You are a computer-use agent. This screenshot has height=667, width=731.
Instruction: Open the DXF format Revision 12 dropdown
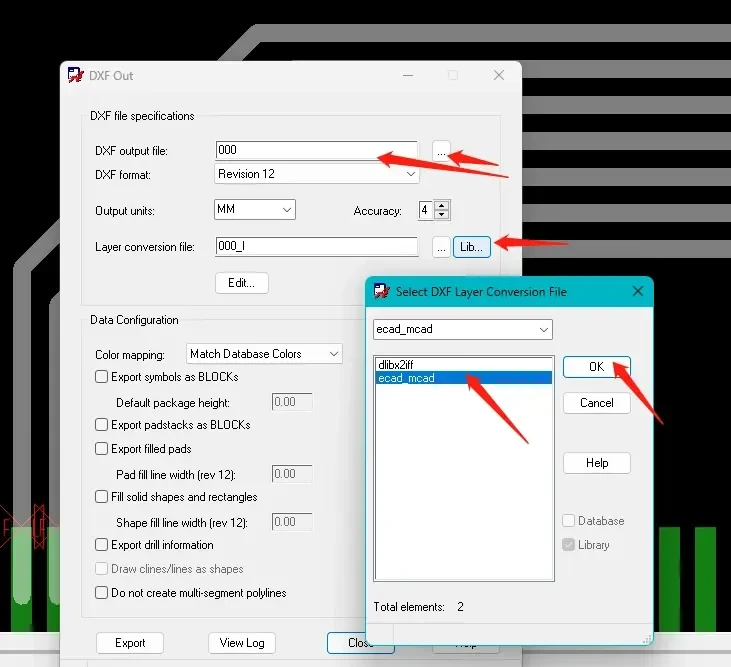[x=316, y=174]
